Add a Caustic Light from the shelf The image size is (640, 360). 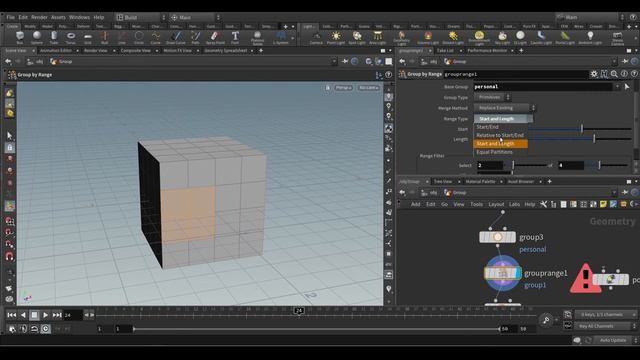pyautogui.click(x=541, y=38)
